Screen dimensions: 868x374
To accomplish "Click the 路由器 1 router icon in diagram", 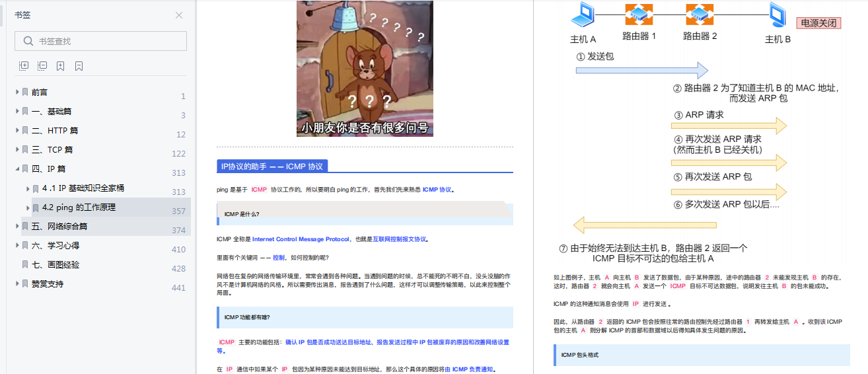I will [x=639, y=15].
